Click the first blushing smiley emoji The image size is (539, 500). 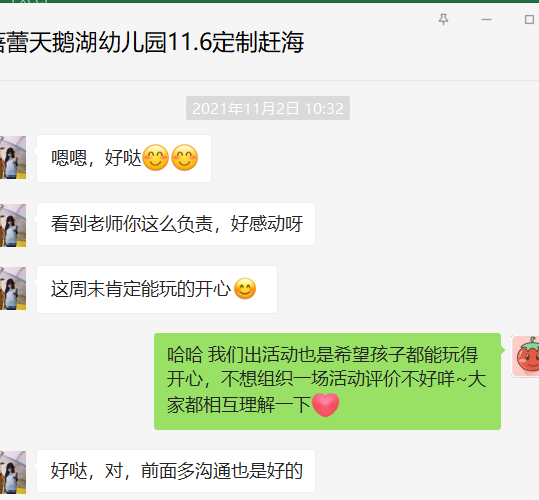156,158
